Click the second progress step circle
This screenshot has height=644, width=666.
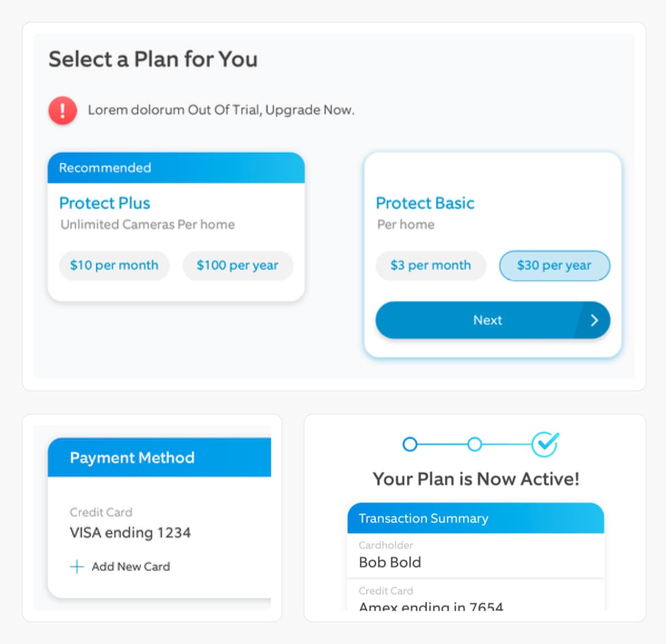(475, 444)
